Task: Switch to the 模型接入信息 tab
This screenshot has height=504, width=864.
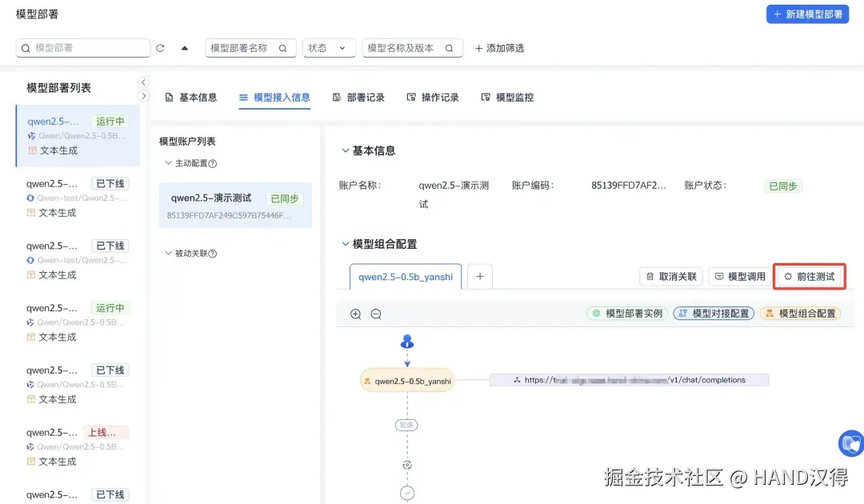Action: tap(274, 98)
